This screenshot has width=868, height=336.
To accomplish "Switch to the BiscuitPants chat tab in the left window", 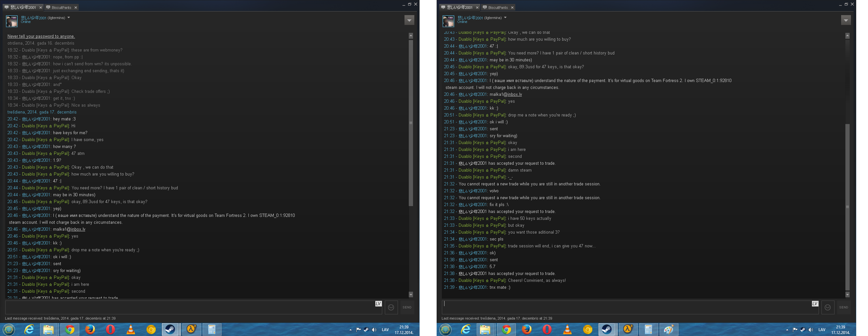I will (x=61, y=8).
